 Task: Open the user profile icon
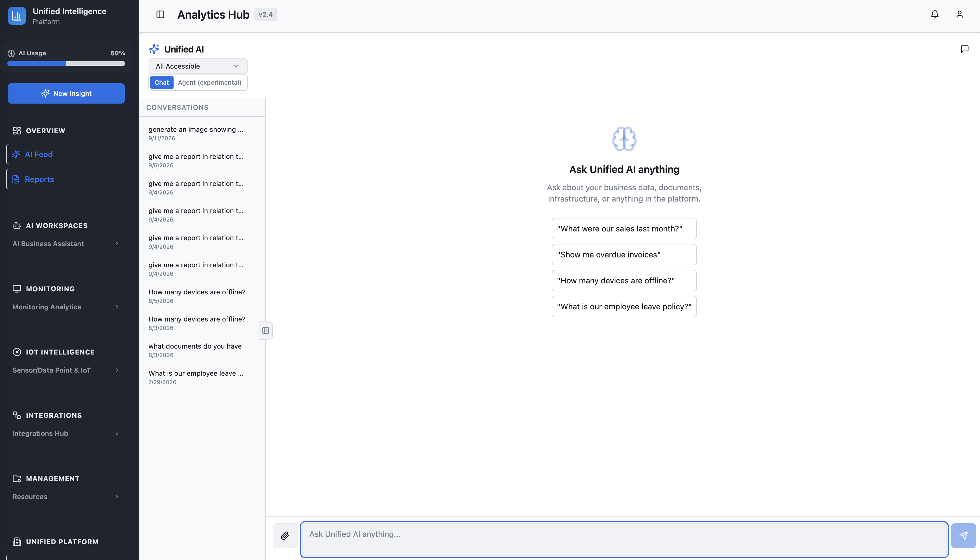(x=960, y=15)
